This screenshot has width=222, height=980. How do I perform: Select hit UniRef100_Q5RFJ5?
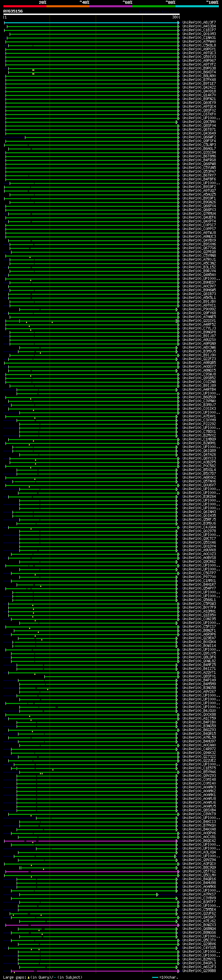[x=199, y=519]
